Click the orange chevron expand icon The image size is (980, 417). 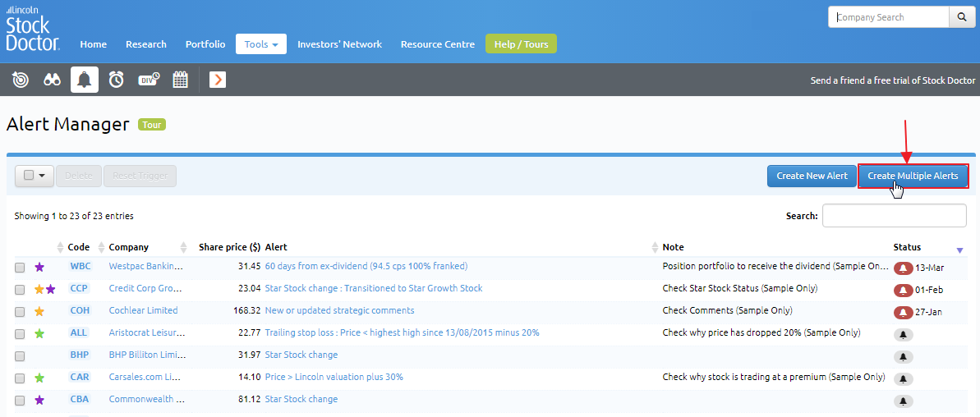[x=218, y=80]
